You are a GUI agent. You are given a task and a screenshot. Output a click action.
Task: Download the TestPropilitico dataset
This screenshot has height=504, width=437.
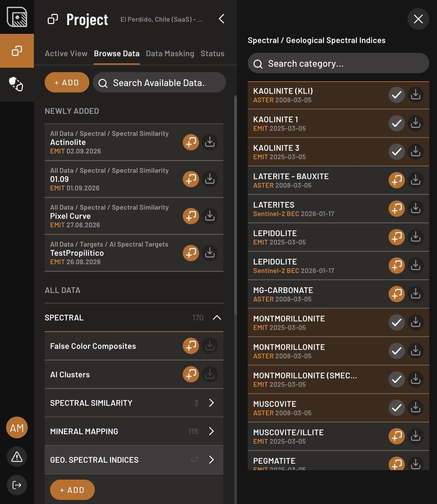tap(210, 253)
